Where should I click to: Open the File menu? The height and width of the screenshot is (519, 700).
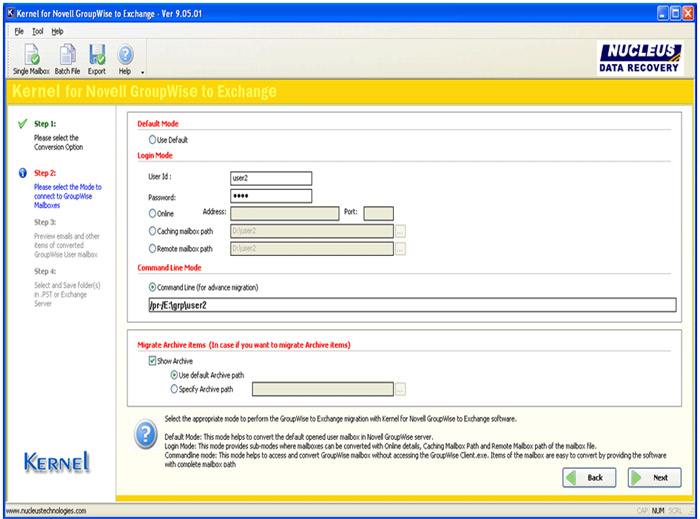(x=19, y=31)
